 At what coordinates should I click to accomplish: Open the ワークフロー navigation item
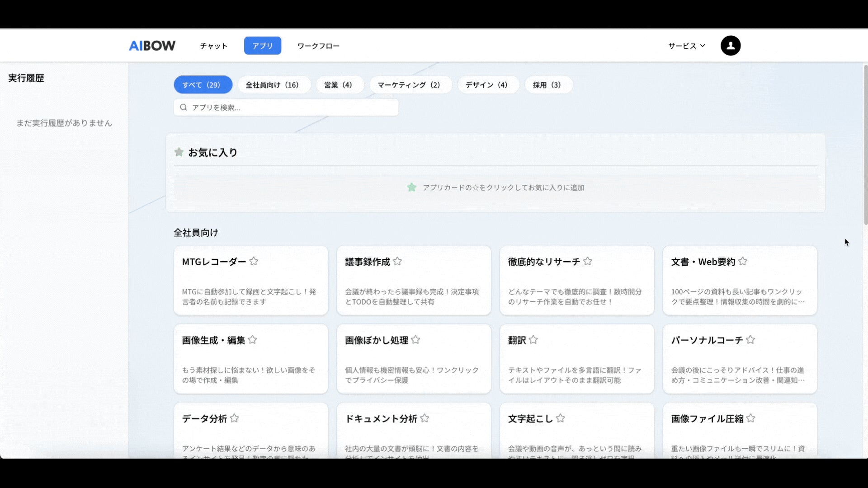[318, 46]
